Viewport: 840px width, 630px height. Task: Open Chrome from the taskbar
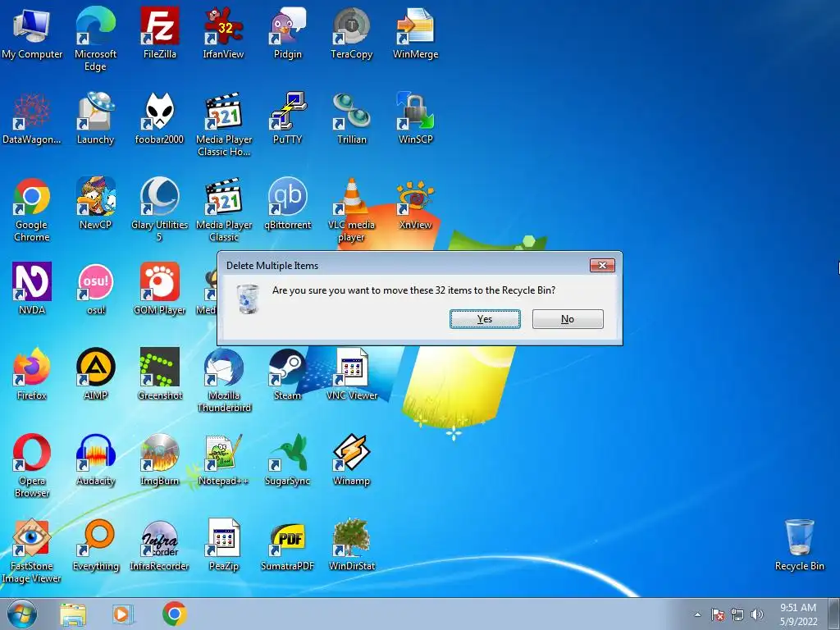click(174, 614)
